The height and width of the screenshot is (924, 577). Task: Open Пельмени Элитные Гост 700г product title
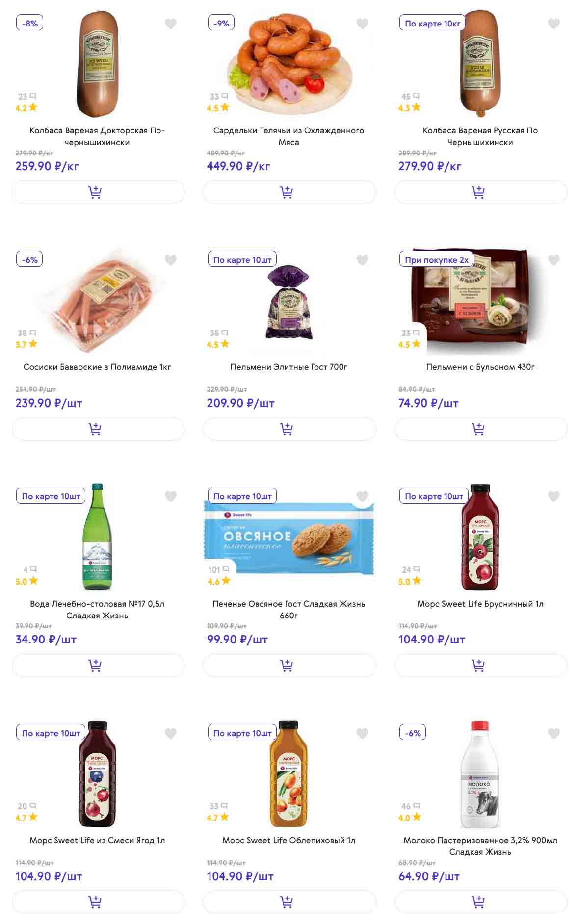(x=288, y=367)
